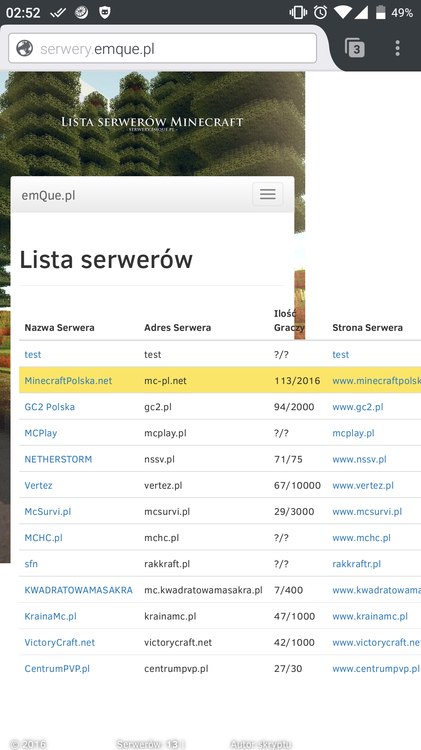This screenshot has width=421, height=750.
Task: Tap the cellular signal strength icon
Action: [361, 13]
